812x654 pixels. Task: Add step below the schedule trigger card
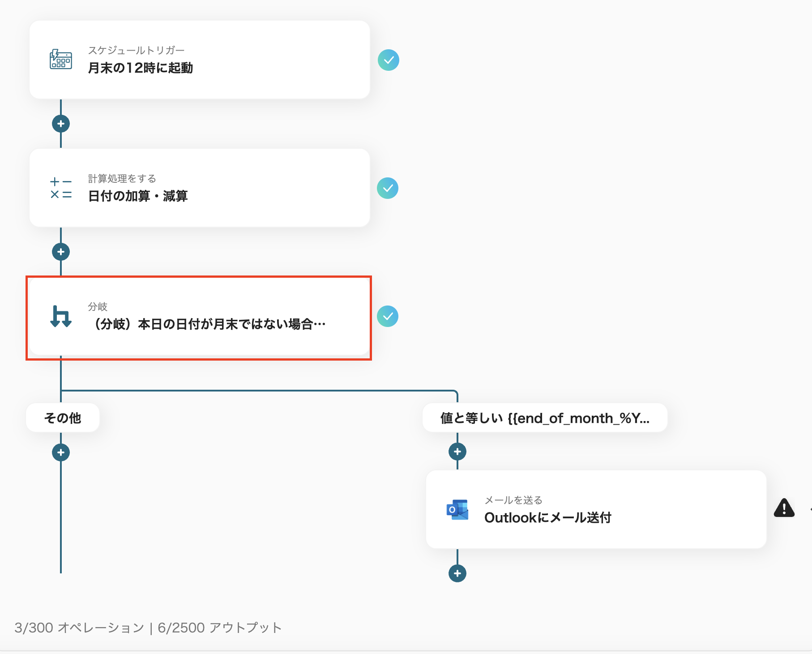61,124
